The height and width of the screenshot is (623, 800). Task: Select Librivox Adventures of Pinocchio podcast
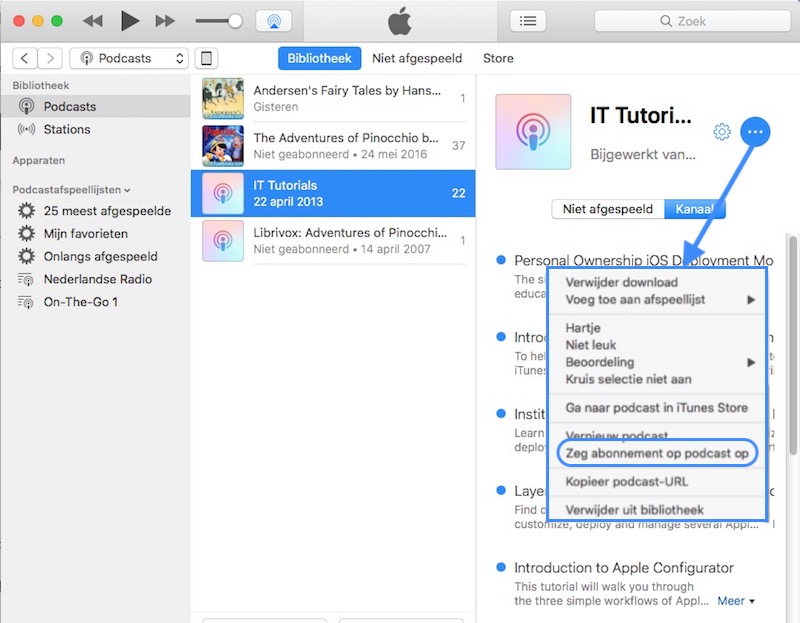point(333,240)
